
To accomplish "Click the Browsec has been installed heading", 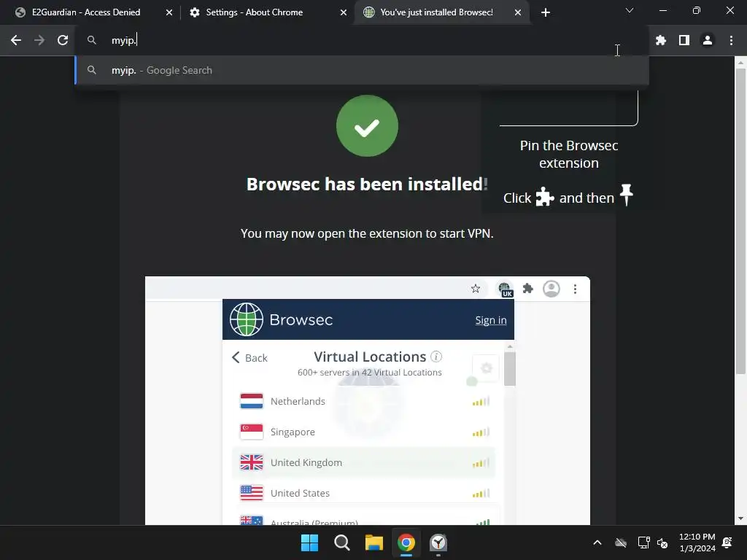I will (x=367, y=184).
